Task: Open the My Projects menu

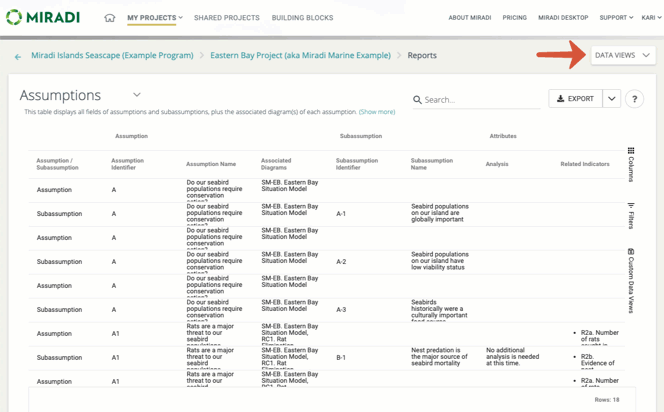Action: [x=154, y=18]
